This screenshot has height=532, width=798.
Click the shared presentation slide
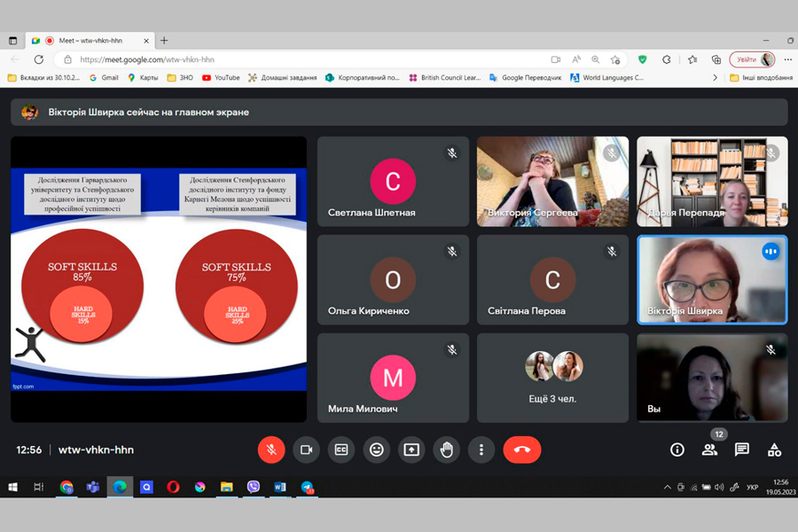(x=159, y=279)
